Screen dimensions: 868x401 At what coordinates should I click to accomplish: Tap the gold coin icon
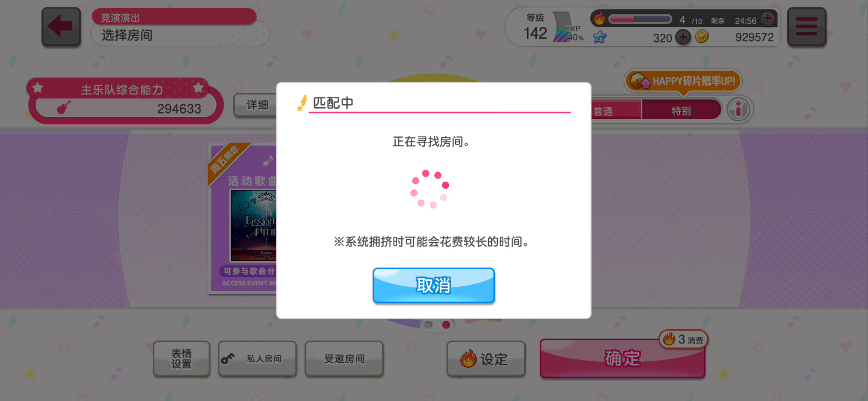[702, 36]
